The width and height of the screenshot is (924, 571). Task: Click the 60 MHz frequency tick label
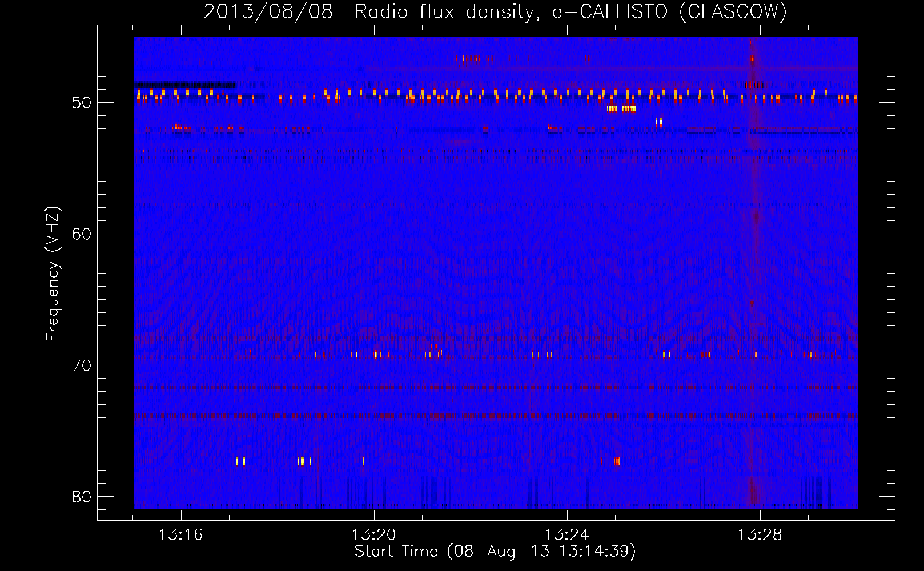(x=82, y=234)
